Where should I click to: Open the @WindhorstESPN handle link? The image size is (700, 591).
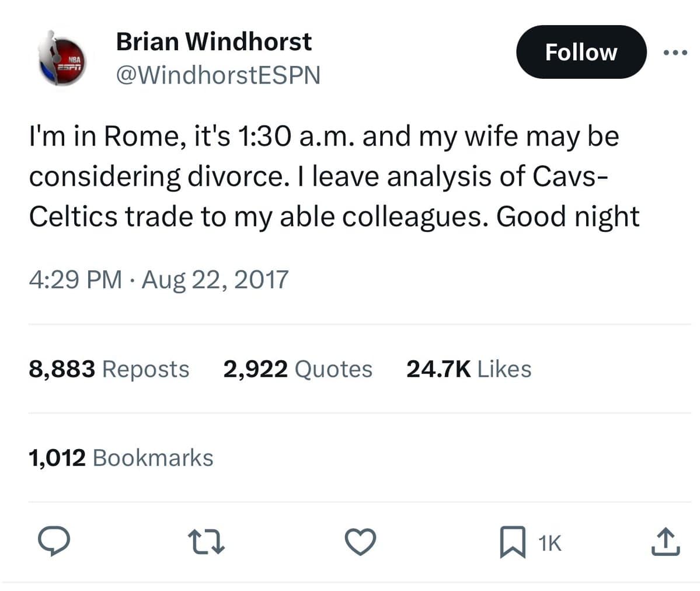pos(218,75)
